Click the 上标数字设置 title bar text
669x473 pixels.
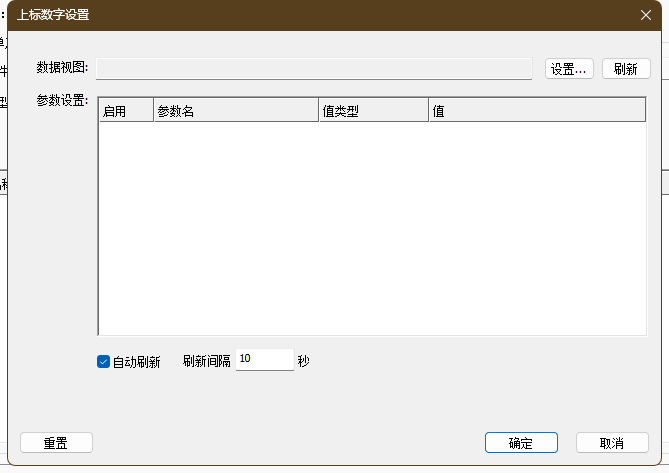pyautogui.click(x=59, y=15)
